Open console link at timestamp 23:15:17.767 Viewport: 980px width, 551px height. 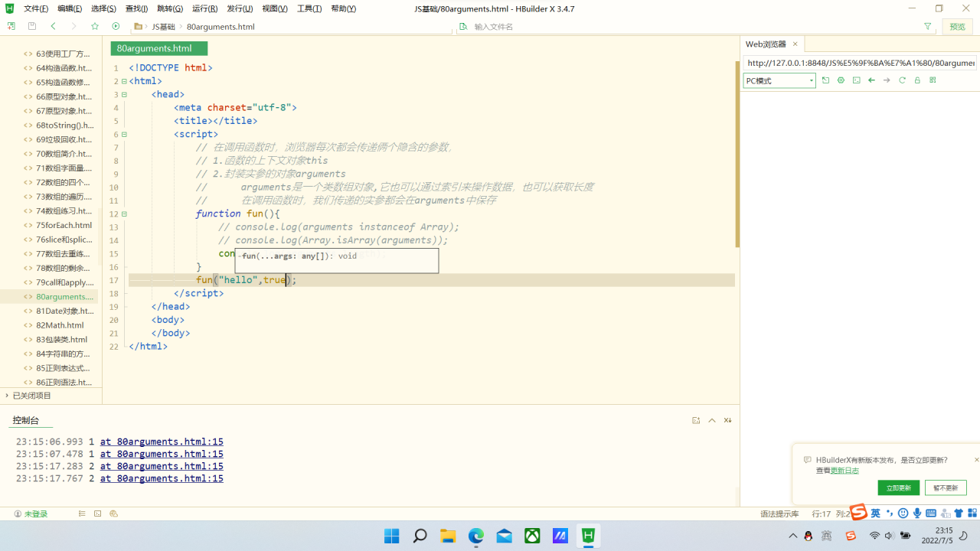(162, 478)
